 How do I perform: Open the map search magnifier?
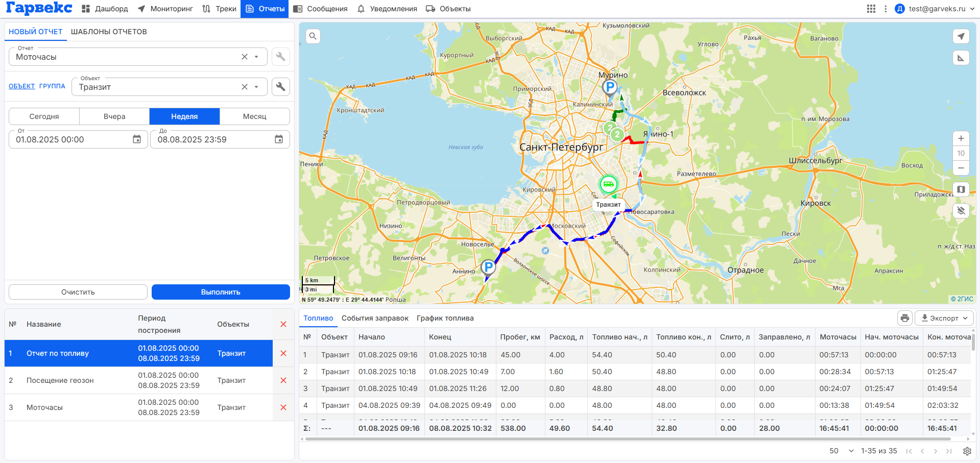coord(313,36)
